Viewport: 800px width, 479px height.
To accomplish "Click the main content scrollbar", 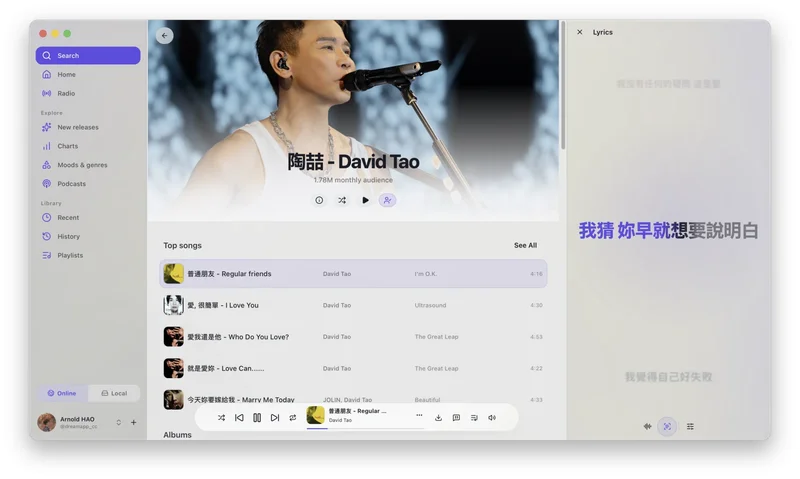I will pyautogui.click(x=563, y=85).
